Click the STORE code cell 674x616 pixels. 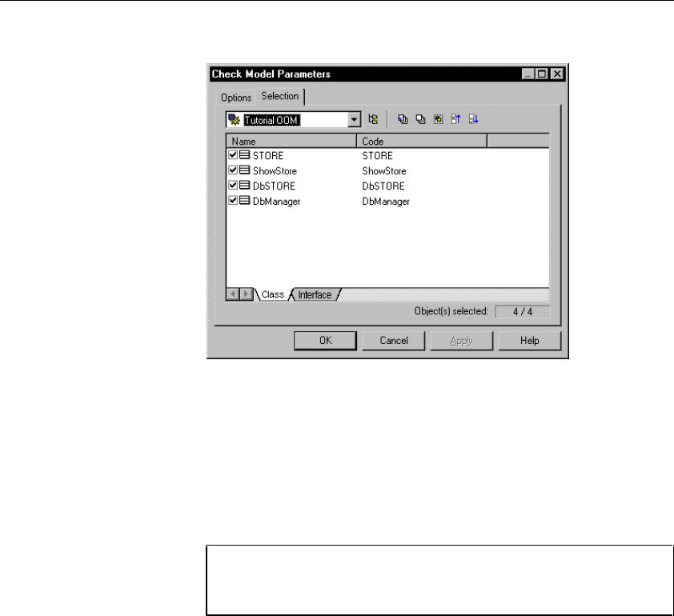tap(377, 155)
